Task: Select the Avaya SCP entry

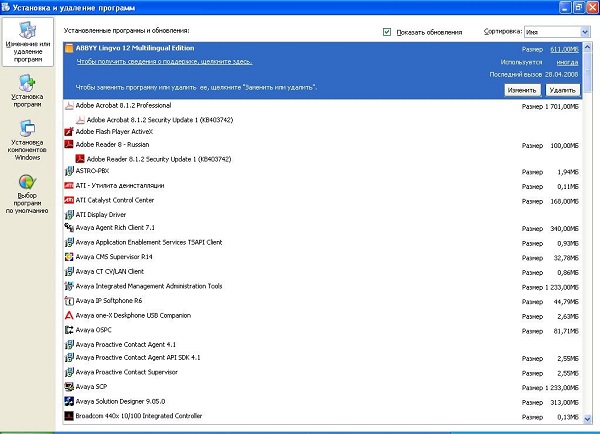Action: (x=323, y=387)
